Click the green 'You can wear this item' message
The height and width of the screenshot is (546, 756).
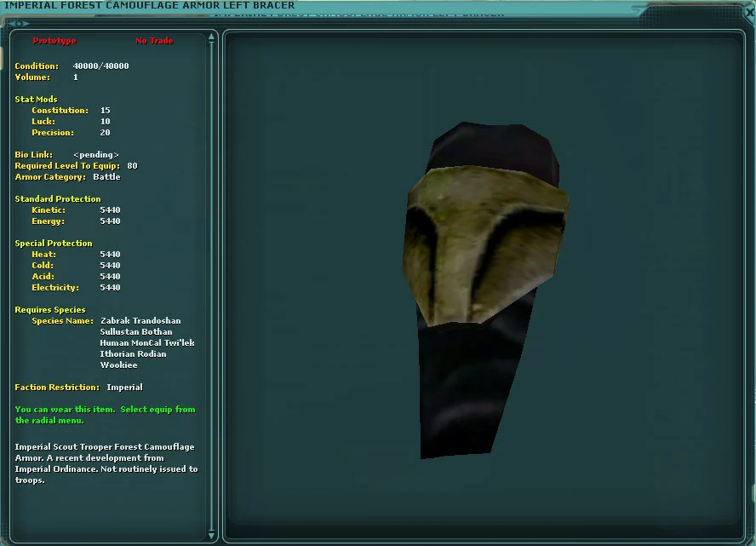tap(105, 416)
